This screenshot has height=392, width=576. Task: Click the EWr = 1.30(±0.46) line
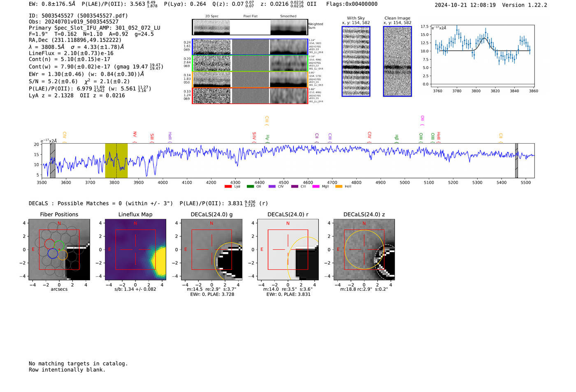tap(86, 74)
